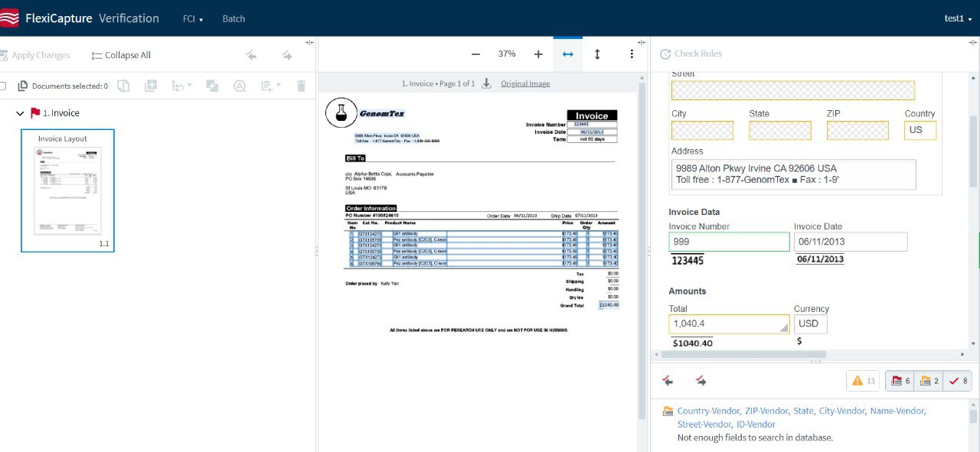The image size is (980, 452).
Task: Click Apply Changes in left panel
Action: click(34, 55)
